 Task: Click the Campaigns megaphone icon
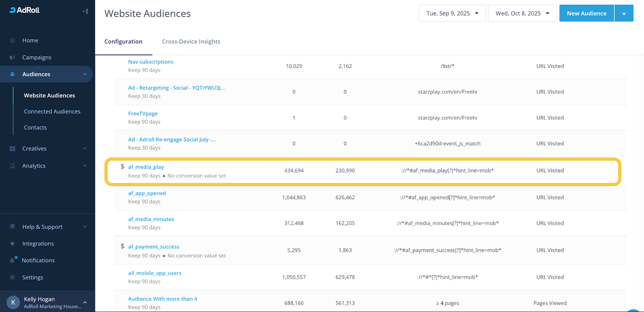click(13, 57)
